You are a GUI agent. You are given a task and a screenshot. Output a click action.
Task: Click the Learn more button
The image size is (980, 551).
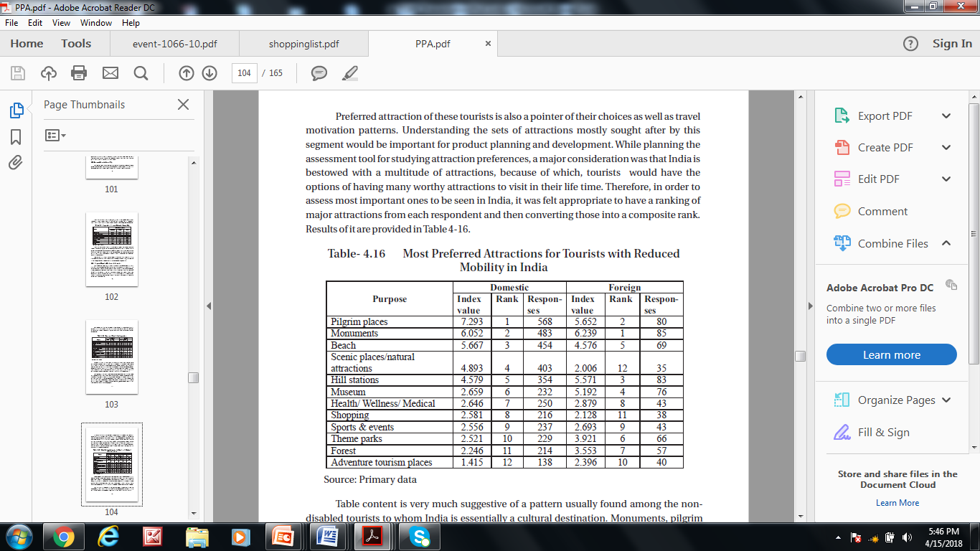point(891,355)
